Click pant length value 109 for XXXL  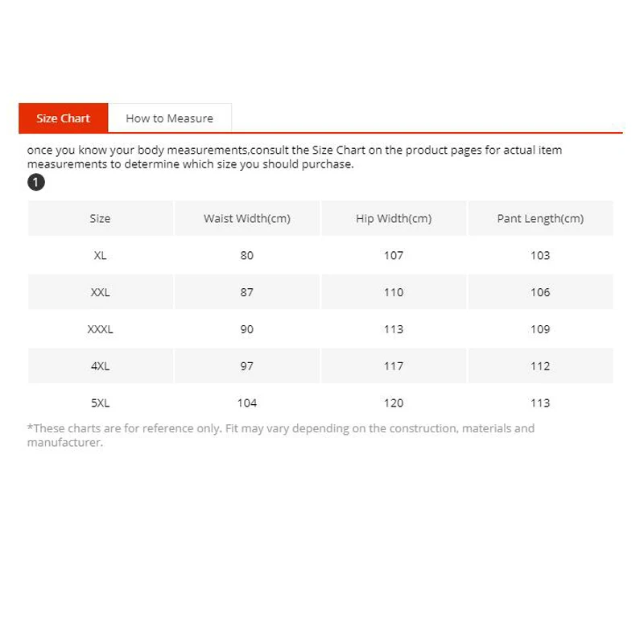pyautogui.click(x=540, y=329)
